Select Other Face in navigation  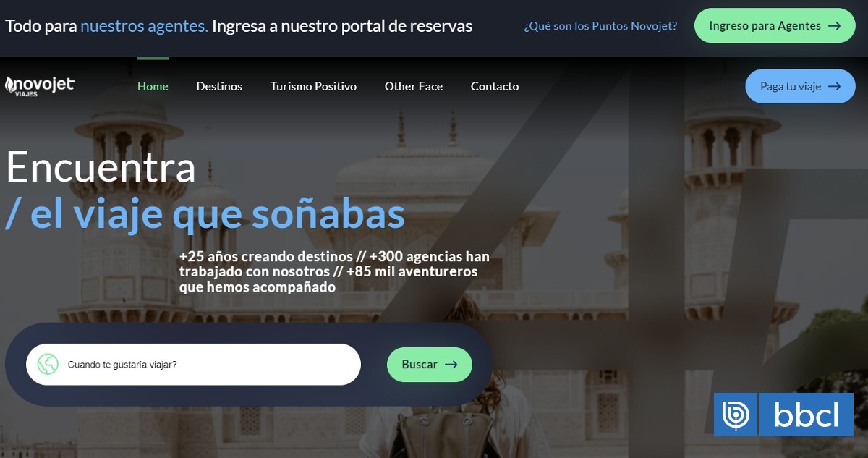(x=414, y=86)
